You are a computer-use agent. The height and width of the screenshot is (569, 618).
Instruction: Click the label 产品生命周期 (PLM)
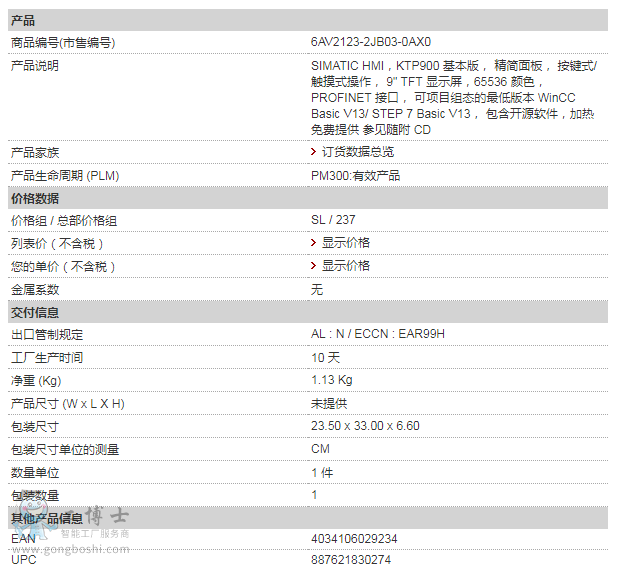pos(65,175)
